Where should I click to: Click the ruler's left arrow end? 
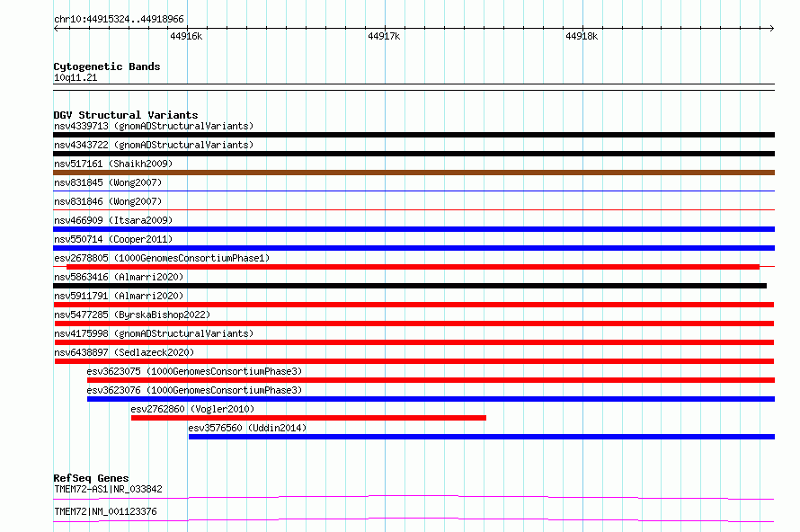pos(56,29)
